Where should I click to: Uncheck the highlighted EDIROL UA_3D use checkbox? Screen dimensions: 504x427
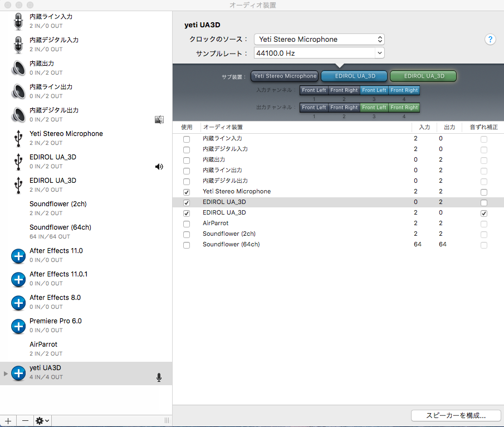pos(187,203)
